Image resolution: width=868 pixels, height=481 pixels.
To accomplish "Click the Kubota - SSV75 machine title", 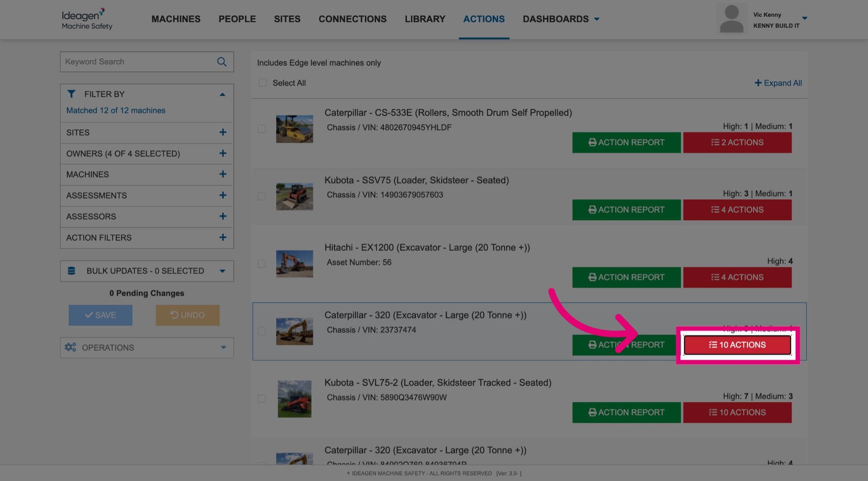I will 416,180.
